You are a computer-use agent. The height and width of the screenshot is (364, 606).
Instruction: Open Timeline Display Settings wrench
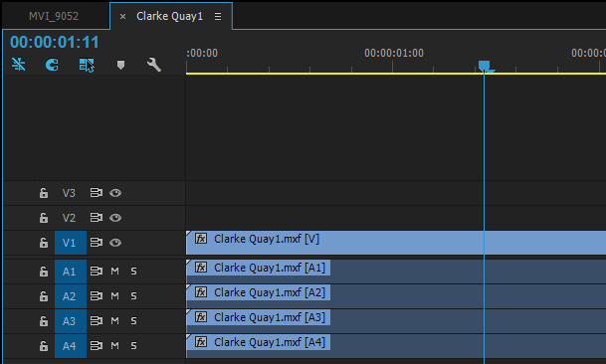[x=154, y=65]
